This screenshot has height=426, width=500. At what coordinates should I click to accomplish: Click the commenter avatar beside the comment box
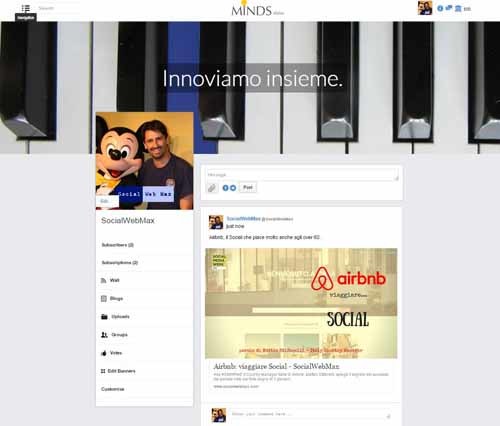point(219,415)
